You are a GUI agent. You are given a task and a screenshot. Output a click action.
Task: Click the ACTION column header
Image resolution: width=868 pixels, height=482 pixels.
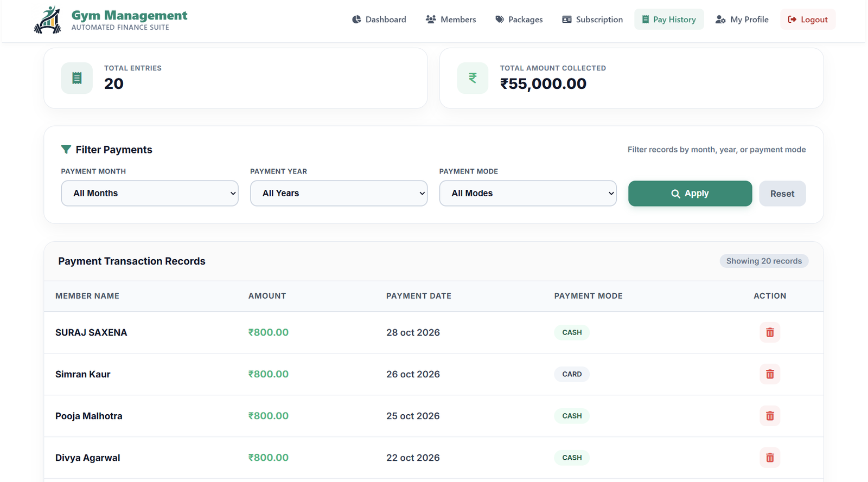[x=770, y=296]
